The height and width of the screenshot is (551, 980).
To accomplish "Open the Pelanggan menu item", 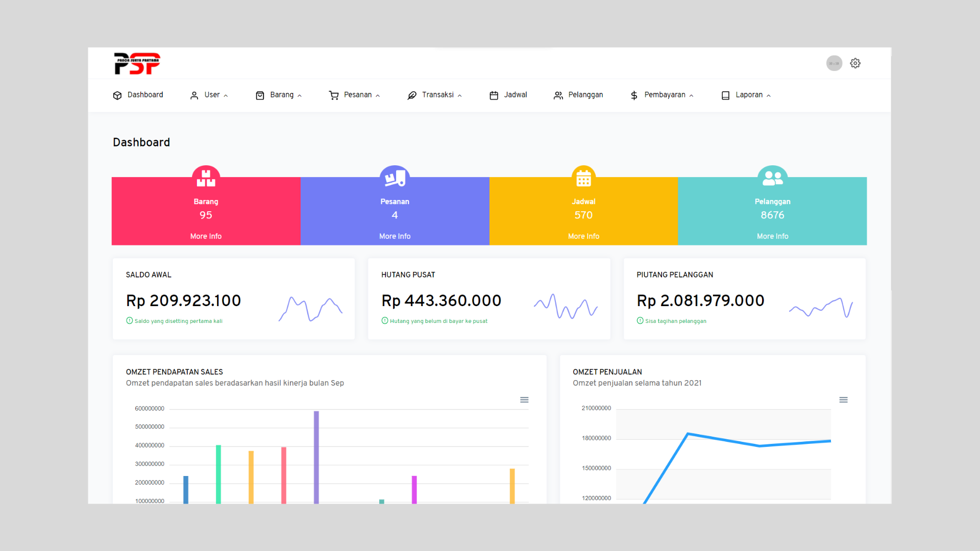I will 585,95.
